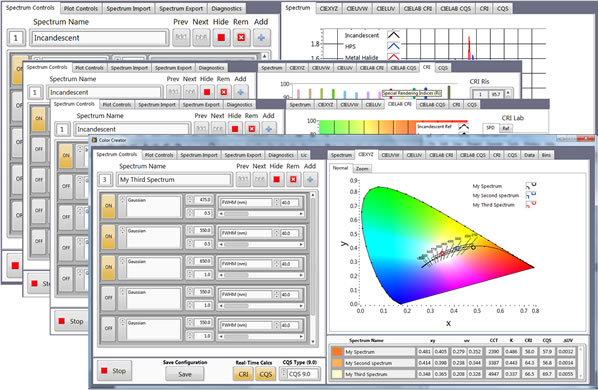Click Add plus icon in CIELAB CRI window
598x390 pixels.
coord(268,129)
